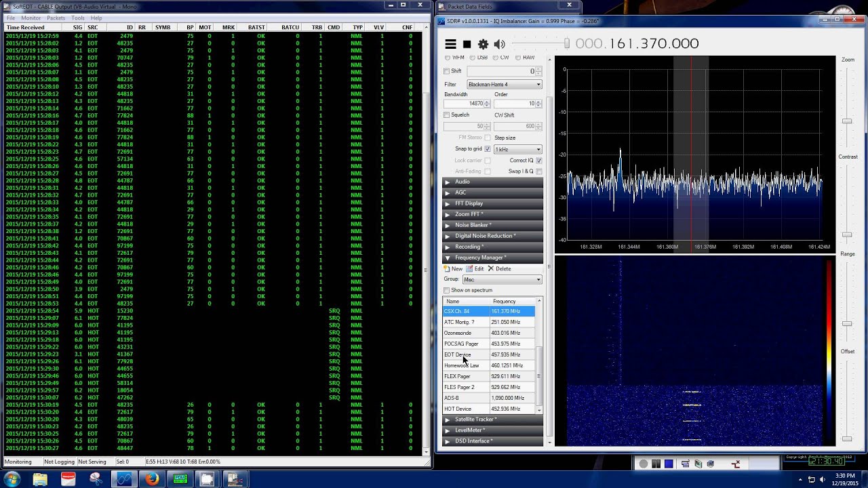Click the audio volume slider handle

pyautogui.click(x=566, y=44)
